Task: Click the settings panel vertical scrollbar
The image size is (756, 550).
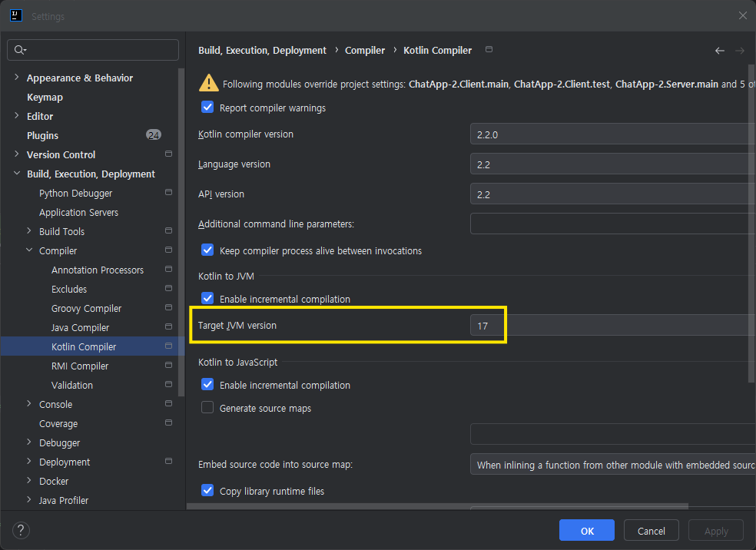Action: pyautogui.click(x=751, y=222)
